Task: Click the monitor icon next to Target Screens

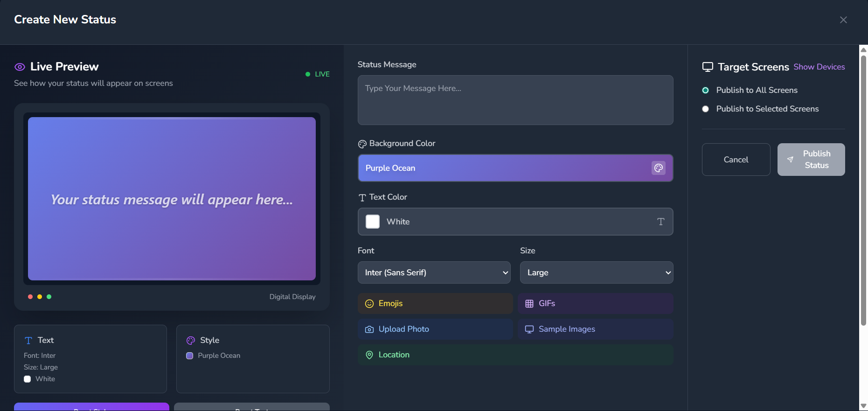Action: (708, 67)
